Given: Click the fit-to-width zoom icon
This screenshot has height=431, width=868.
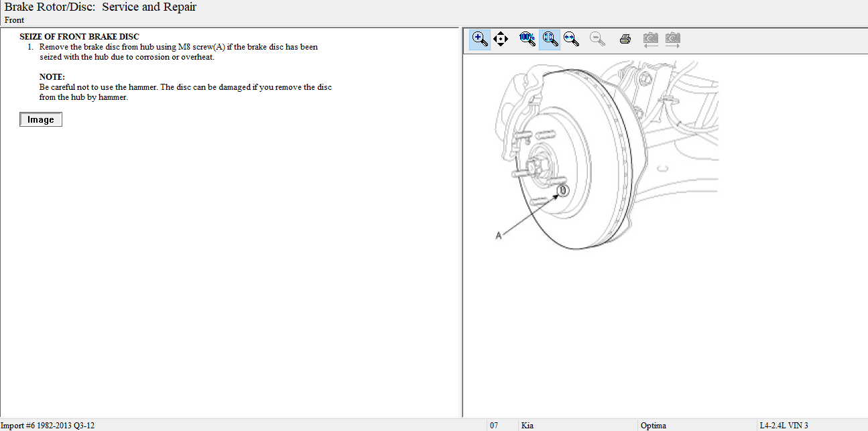Looking at the screenshot, I should click(x=572, y=40).
